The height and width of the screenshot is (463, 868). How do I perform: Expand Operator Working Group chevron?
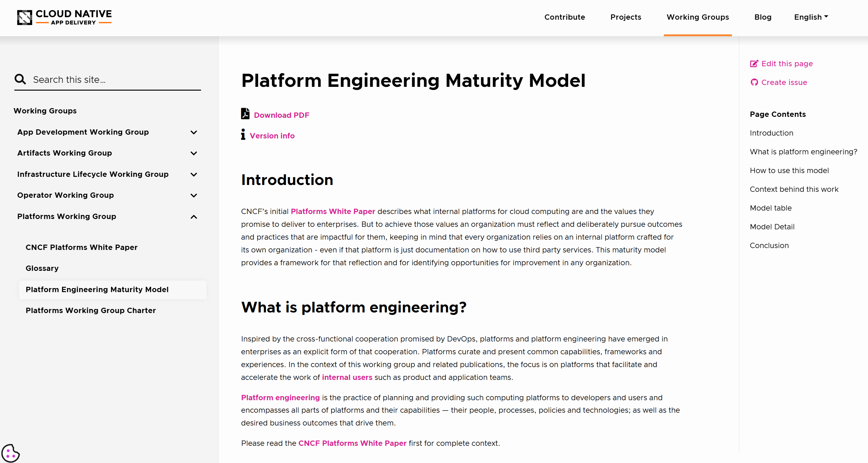(194, 195)
